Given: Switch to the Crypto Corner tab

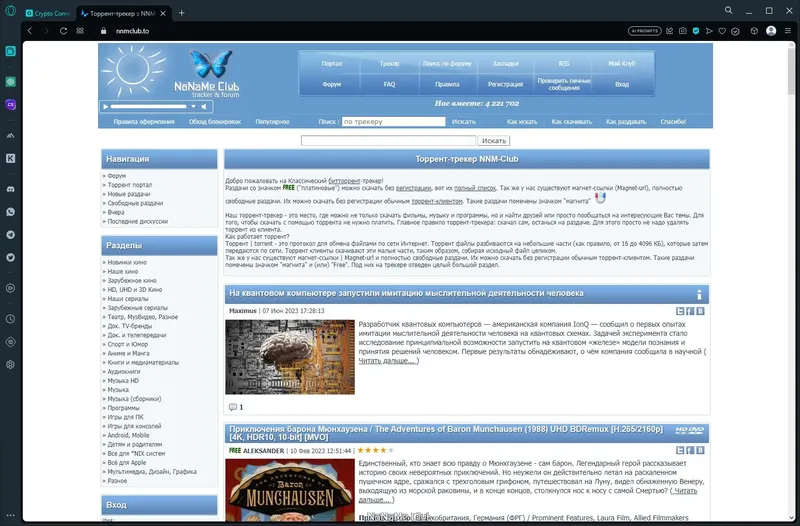Looking at the screenshot, I should 48,14.
